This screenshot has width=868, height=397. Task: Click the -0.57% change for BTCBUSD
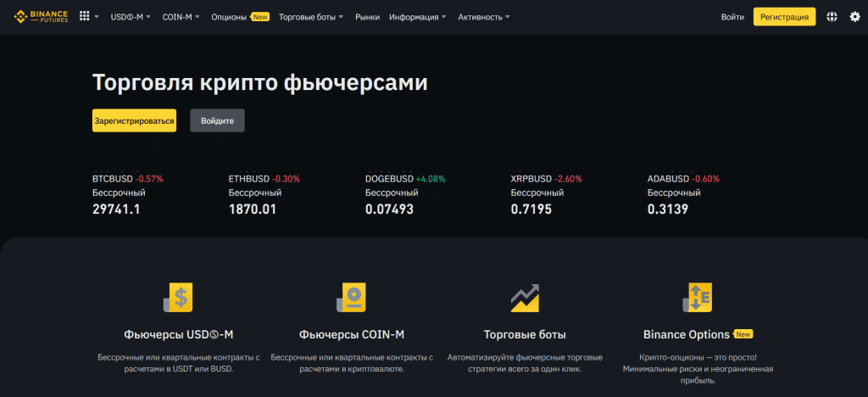[149, 179]
